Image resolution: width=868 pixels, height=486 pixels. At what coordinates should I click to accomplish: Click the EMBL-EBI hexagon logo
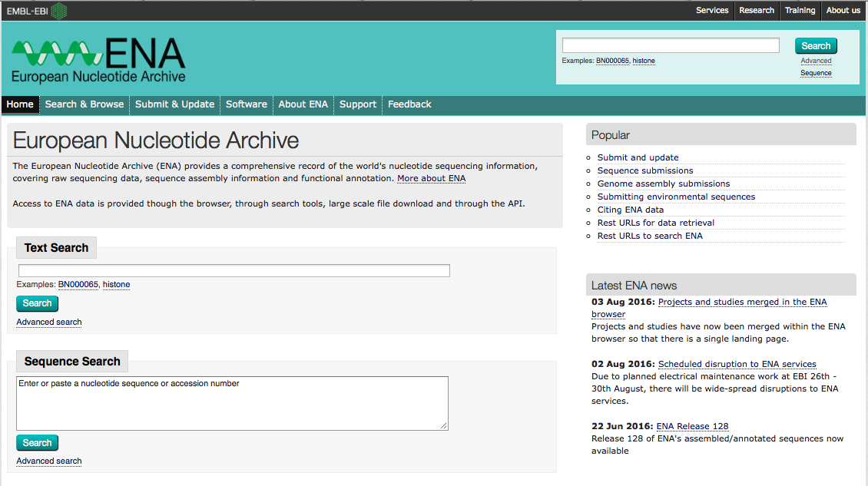click(x=58, y=11)
